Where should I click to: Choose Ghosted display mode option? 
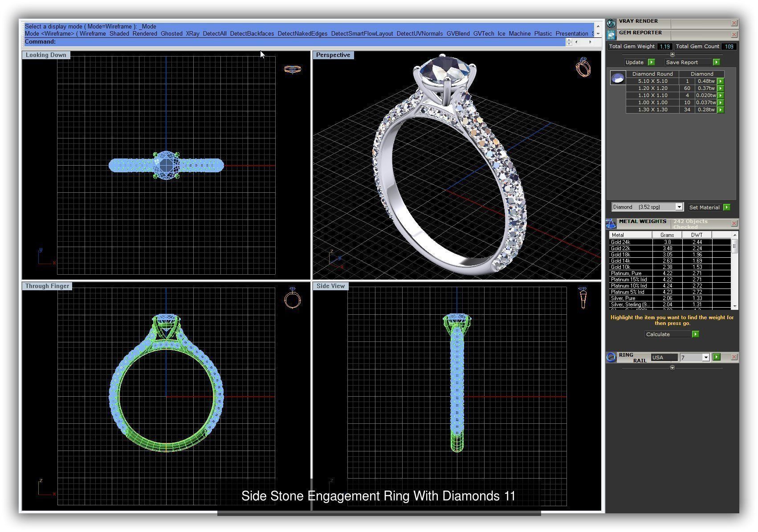point(171,34)
